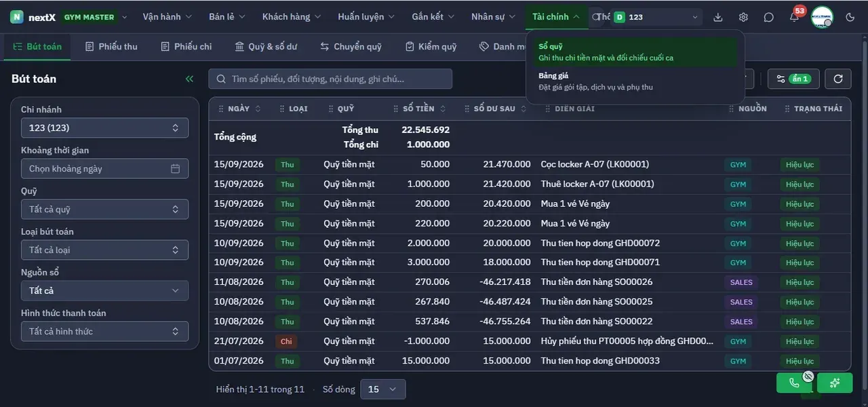Switch to the Phiếu chi tab
This screenshot has height=407, width=868.
pyautogui.click(x=186, y=47)
